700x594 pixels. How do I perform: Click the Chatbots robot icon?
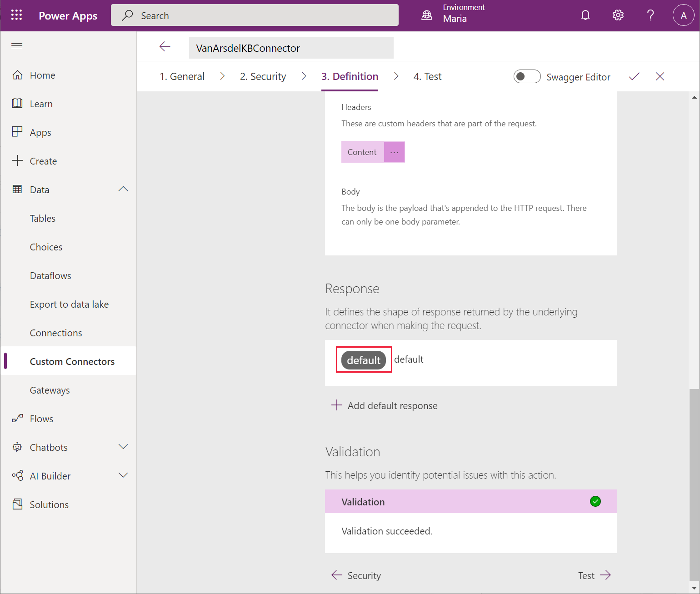tap(17, 447)
